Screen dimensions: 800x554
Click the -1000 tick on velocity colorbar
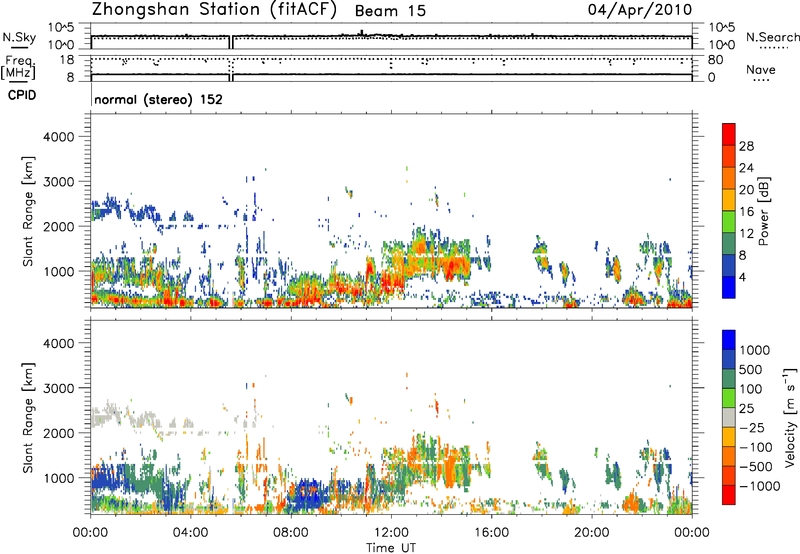click(760, 486)
